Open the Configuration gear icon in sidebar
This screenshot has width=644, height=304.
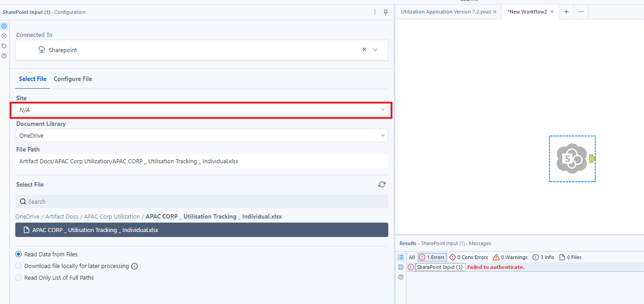(4, 26)
